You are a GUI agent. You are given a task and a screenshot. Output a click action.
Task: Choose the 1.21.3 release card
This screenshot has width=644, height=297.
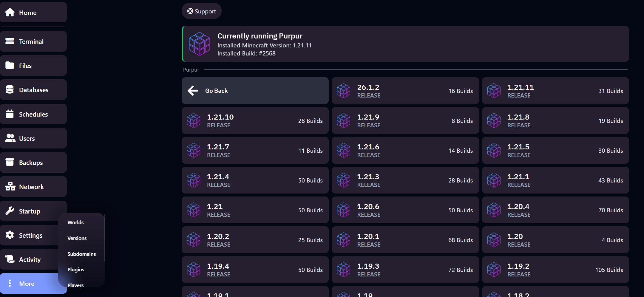tap(405, 180)
